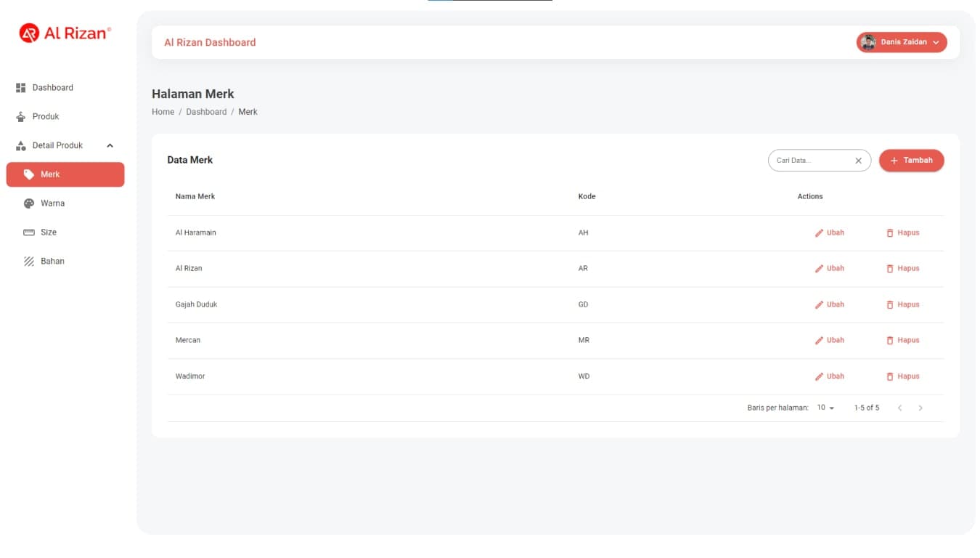980x558 pixels.
Task: Click the Al Rizan Dashboard title
Action: [x=210, y=42]
